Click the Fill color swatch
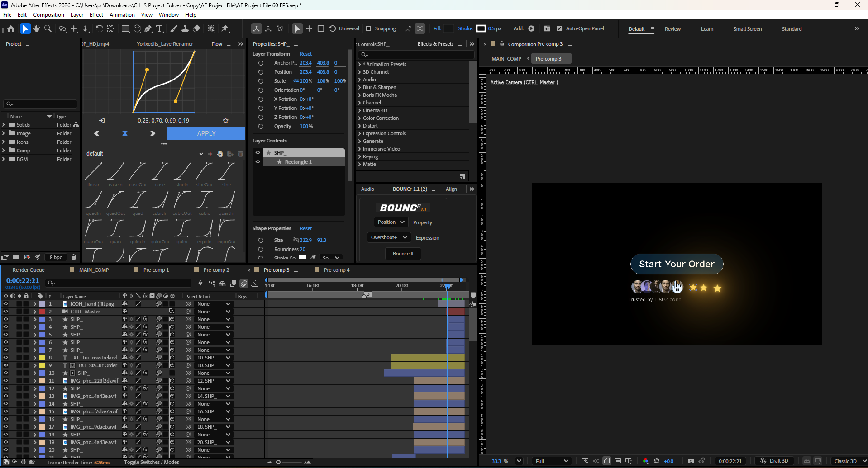The width and height of the screenshot is (868, 468). (448, 28)
